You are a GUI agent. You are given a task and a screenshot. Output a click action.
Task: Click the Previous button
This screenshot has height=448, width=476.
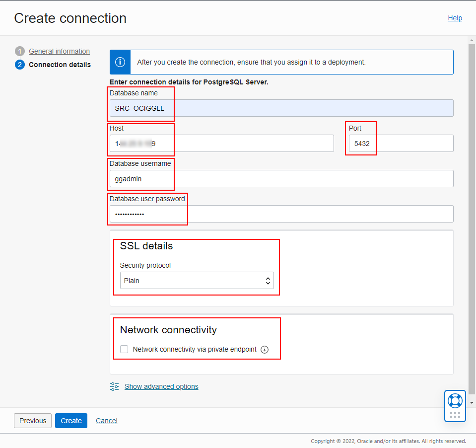(32, 421)
